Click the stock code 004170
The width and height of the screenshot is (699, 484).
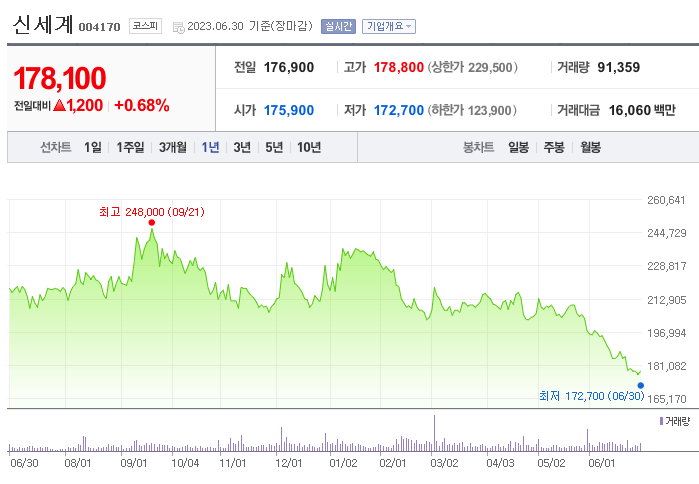(99, 27)
